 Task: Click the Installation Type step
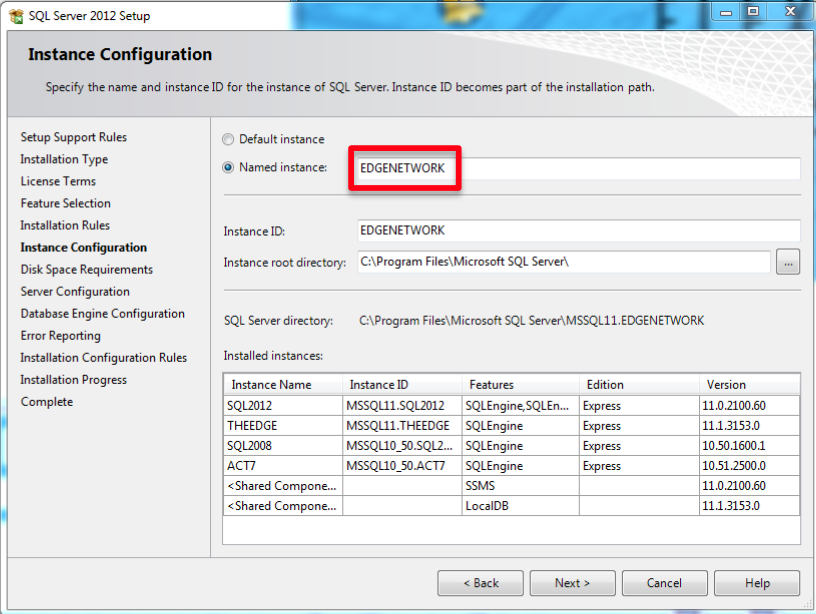tap(64, 159)
